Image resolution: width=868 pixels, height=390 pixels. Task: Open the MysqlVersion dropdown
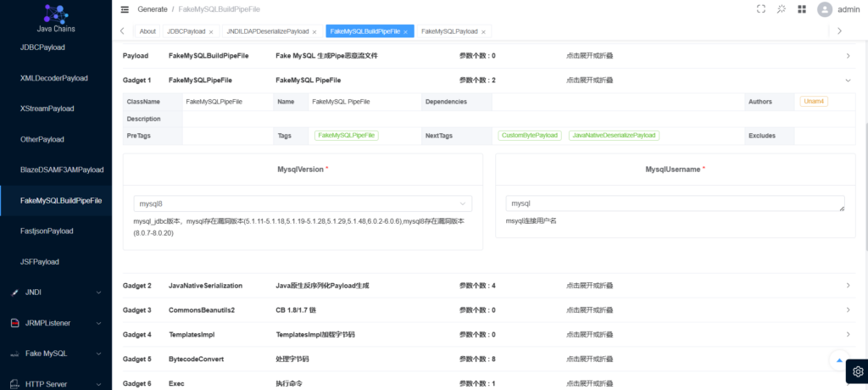[x=303, y=203]
